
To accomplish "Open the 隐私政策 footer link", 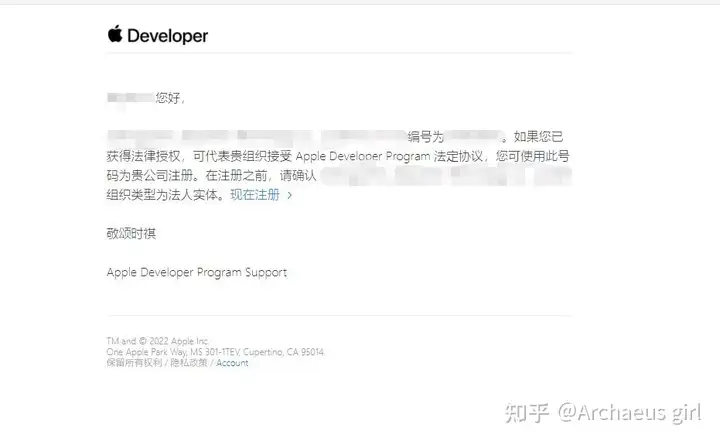I will coord(189,363).
